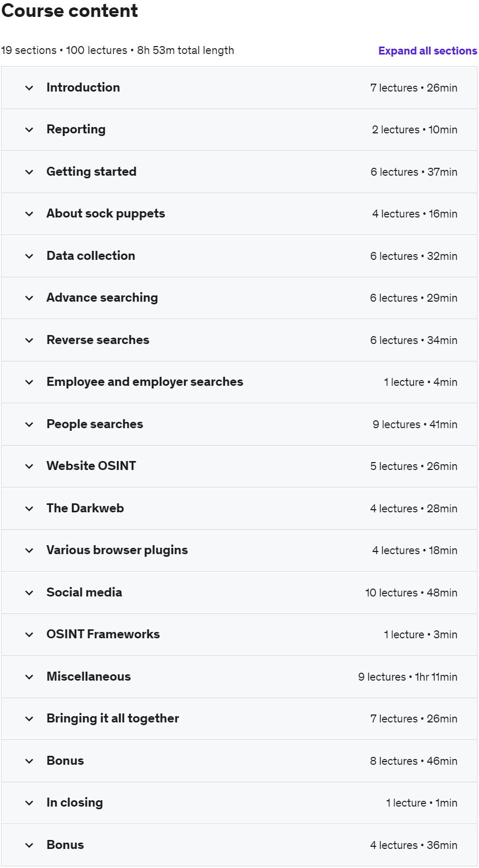Image resolution: width=479 pixels, height=868 pixels.
Task: Select the Social media section heading
Action: [x=84, y=592]
